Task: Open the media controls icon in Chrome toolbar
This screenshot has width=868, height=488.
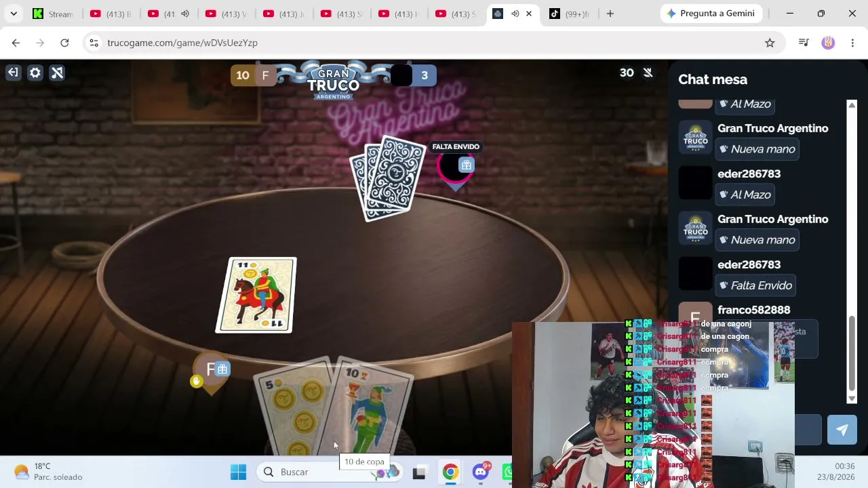Action: pyautogui.click(x=804, y=43)
